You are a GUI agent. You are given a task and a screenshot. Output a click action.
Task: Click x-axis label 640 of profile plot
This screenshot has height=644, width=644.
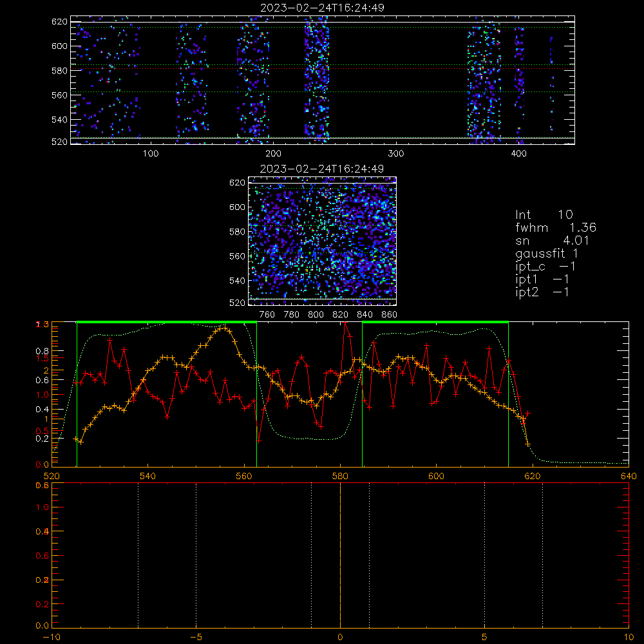629,476
